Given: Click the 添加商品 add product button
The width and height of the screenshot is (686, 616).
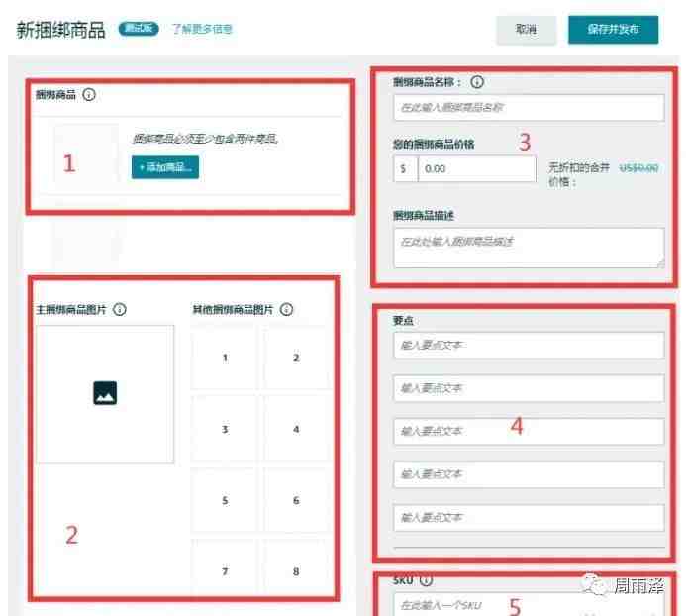Looking at the screenshot, I should coord(165,167).
